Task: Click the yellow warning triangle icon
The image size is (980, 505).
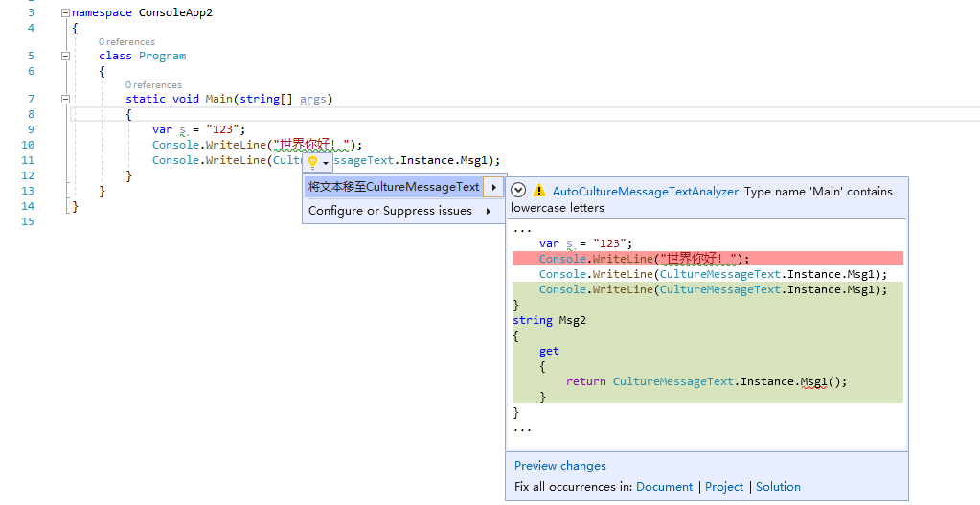Action: (x=538, y=192)
